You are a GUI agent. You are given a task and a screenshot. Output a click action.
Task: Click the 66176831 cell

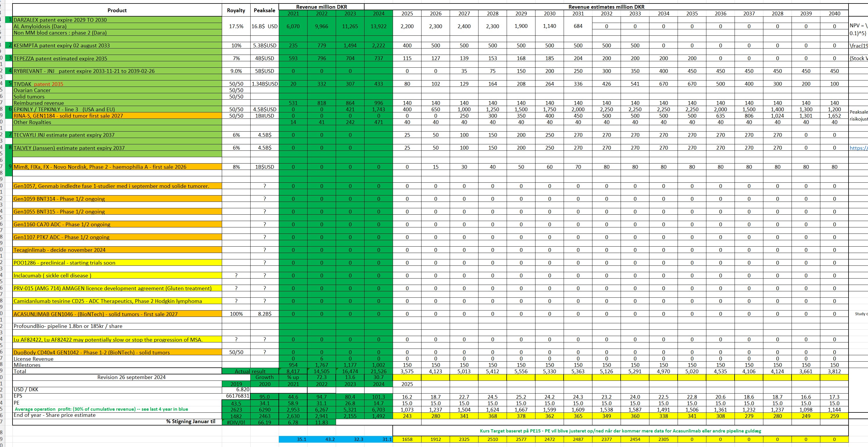click(236, 396)
